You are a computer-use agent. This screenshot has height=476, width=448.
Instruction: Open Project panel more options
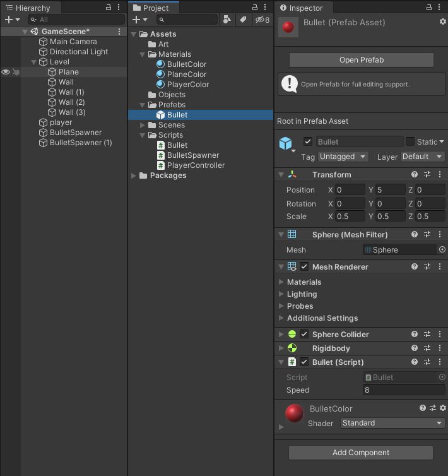265,8
